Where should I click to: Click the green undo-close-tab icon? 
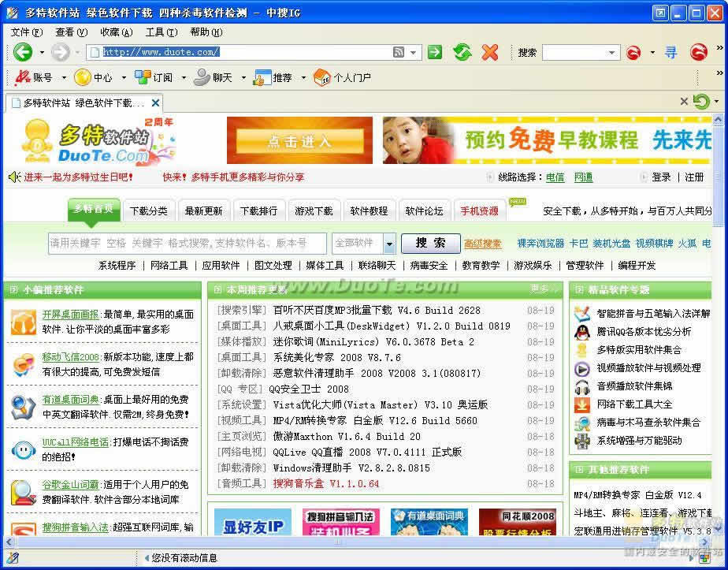[701, 101]
